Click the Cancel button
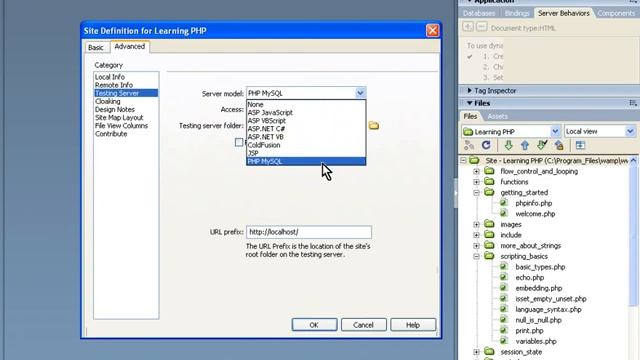 (363, 325)
